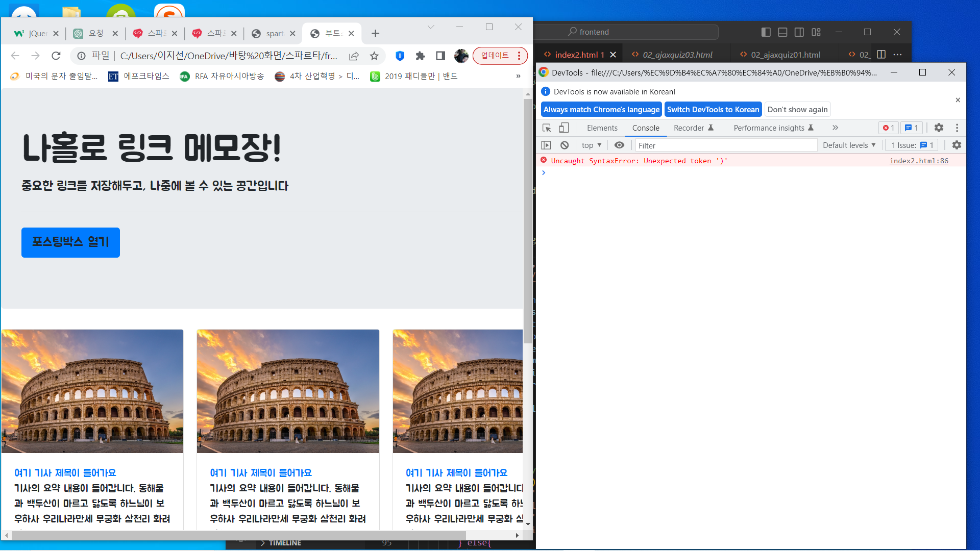The image size is (980, 551).
Task: Open the top JavaScript context dropdown
Action: pos(592,145)
